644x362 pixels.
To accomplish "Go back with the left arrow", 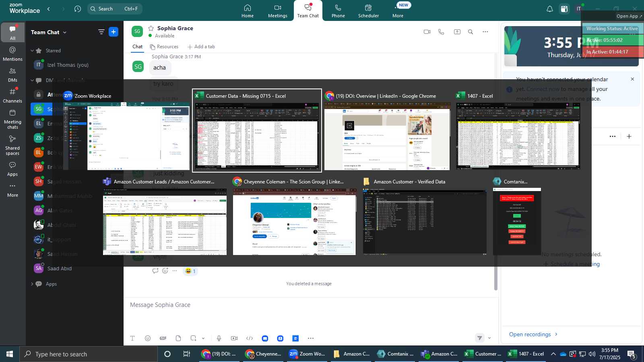I will (49, 8).
